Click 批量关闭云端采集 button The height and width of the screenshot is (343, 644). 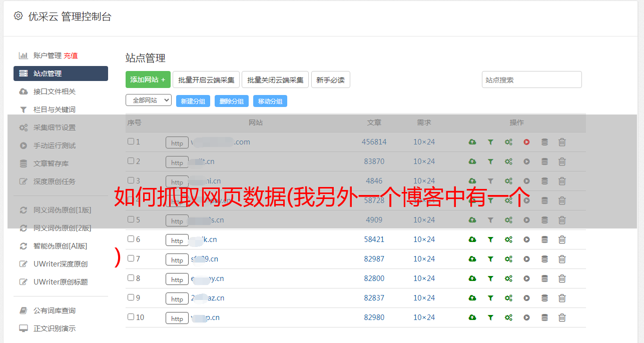(x=276, y=79)
